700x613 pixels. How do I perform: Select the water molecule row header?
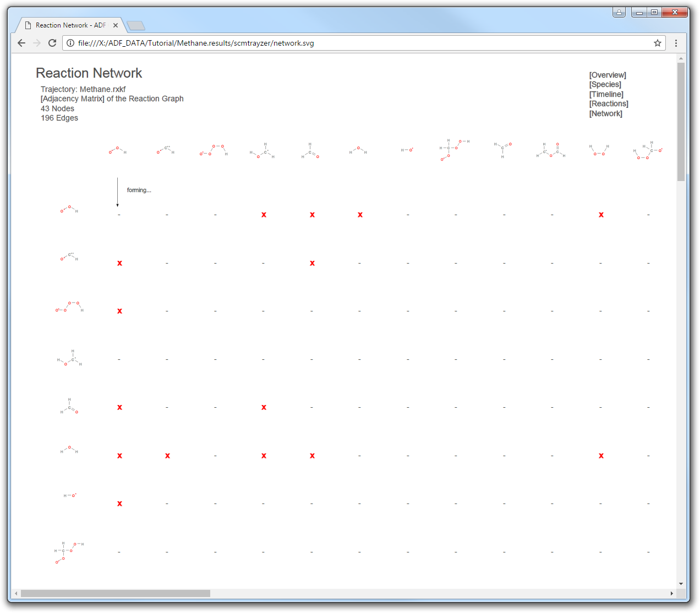click(x=69, y=450)
